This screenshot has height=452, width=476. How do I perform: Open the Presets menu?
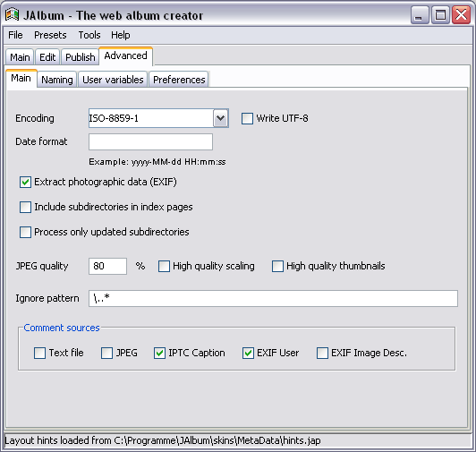click(x=50, y=35)
